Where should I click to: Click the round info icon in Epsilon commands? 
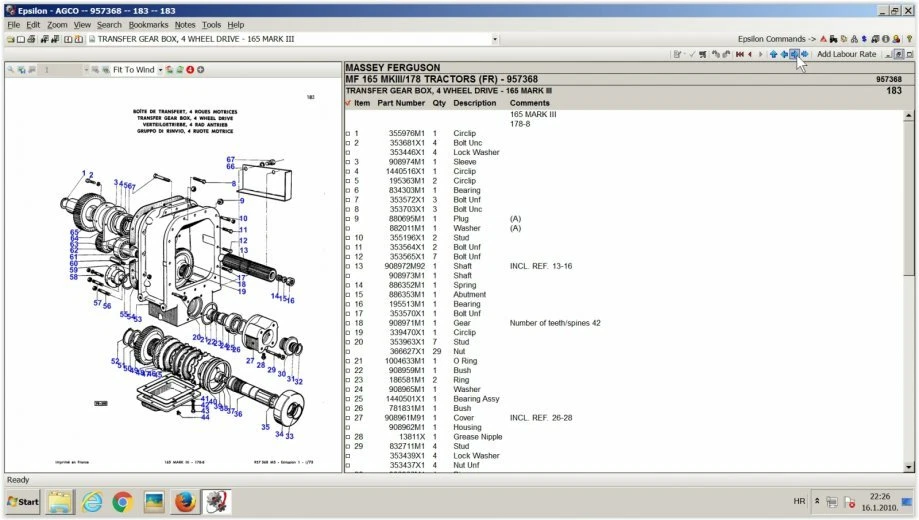[x=886, y=39]
